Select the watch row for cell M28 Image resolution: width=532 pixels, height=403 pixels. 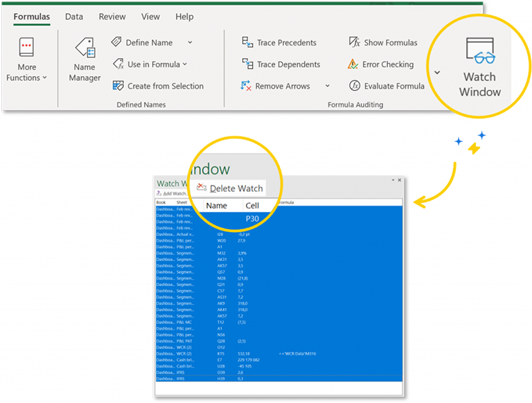pos(279,278)
